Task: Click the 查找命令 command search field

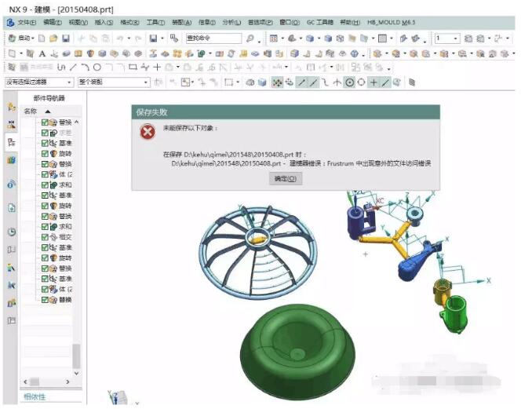Action: (213, 38)
